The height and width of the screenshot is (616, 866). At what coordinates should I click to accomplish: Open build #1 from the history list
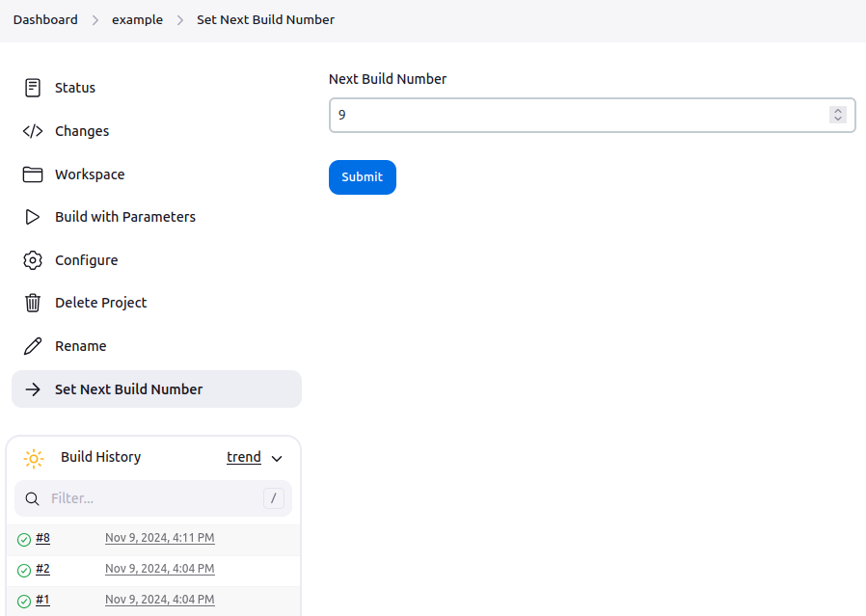42,600
